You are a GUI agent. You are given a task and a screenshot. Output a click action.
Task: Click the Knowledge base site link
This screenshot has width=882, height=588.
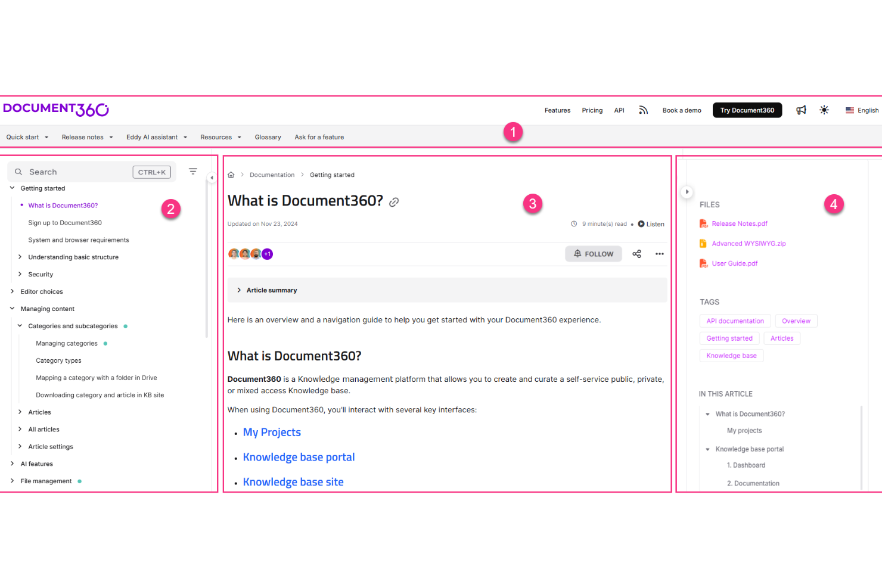(x=293, y=483)
